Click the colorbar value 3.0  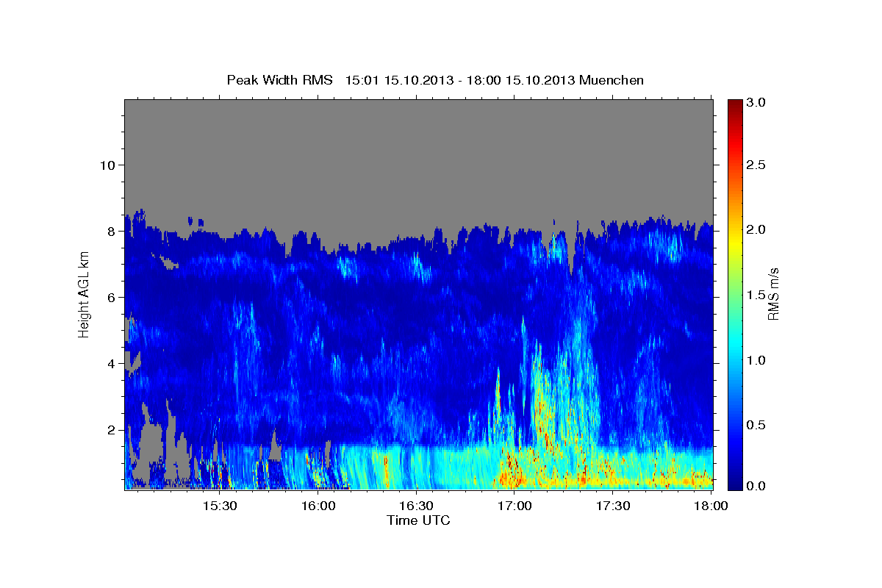[x=756, y=102]
